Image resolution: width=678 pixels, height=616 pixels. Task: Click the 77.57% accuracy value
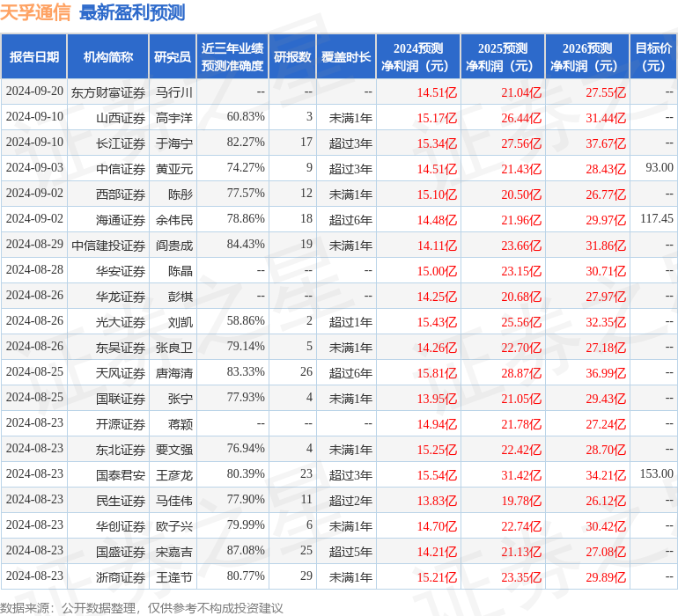coord(246,194)
